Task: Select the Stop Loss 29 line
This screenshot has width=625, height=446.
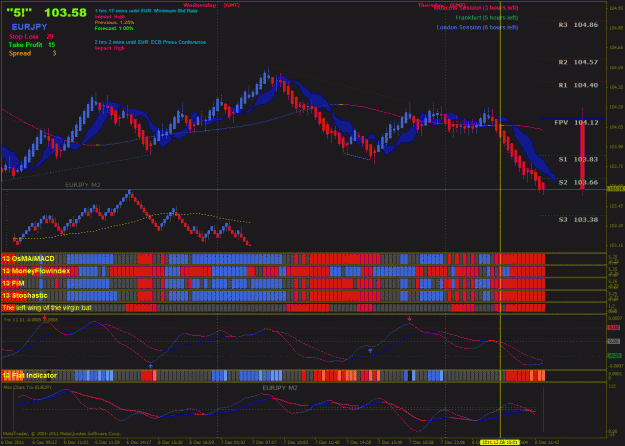Action: click(x=31, y=37)
